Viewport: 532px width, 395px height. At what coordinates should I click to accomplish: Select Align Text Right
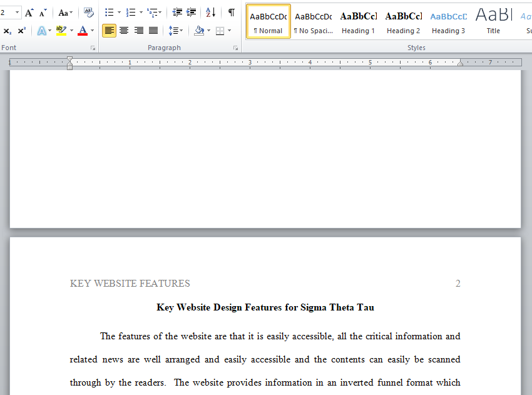tap(139, 31)
